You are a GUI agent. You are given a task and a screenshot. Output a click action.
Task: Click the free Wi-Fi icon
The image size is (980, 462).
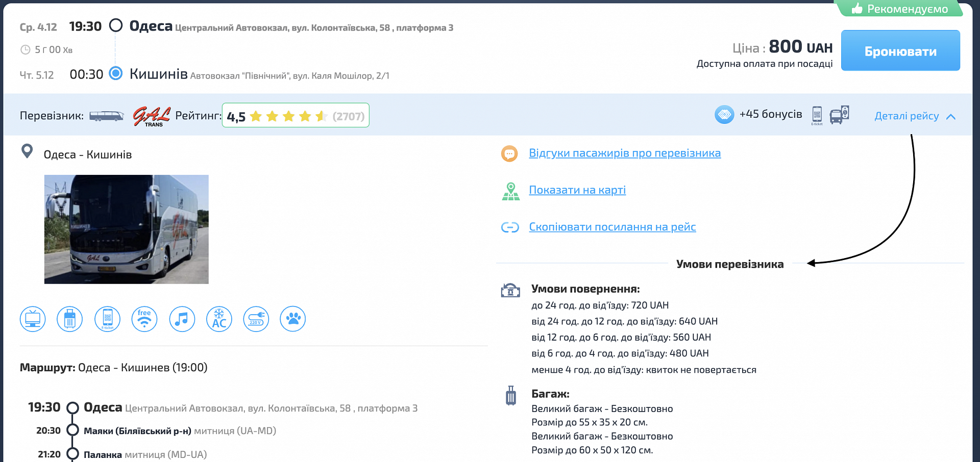pyautogui.click(x=144, y=319)
